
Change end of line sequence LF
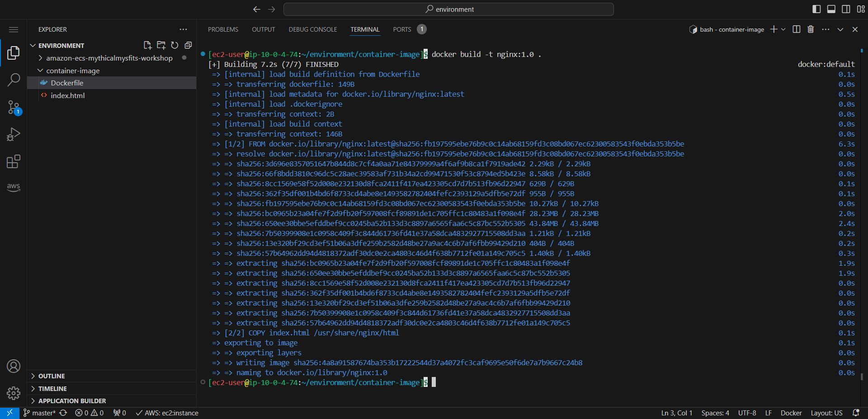coord(768,413)
